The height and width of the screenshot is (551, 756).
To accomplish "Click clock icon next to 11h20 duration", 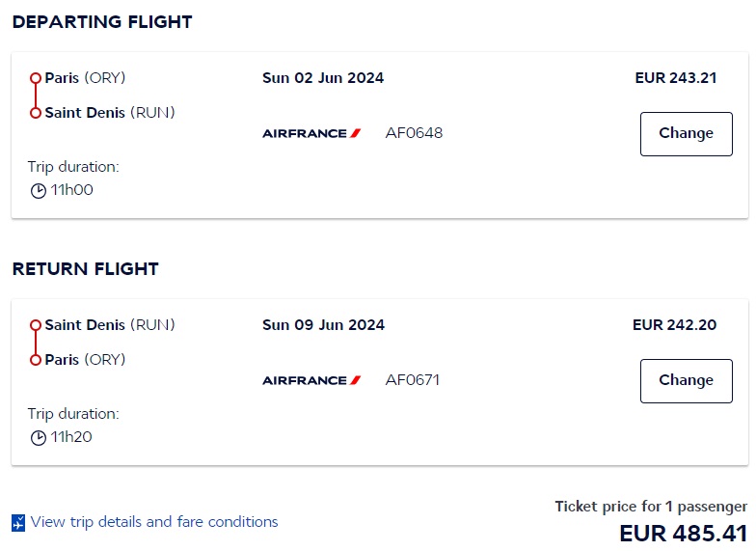I will [x=39, y=438].
